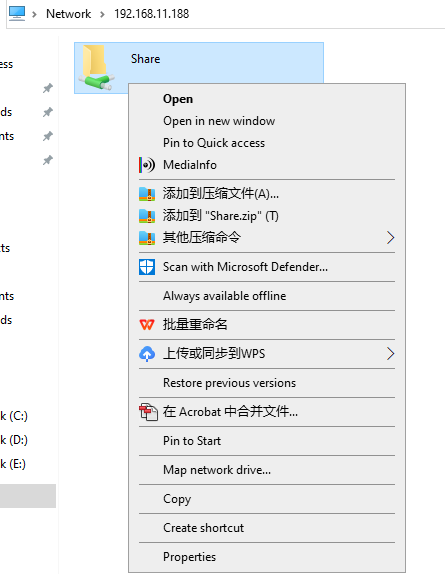Click 192.168.11.188 in the address bar
445x574 pixels.
click(x=152, y=14)
